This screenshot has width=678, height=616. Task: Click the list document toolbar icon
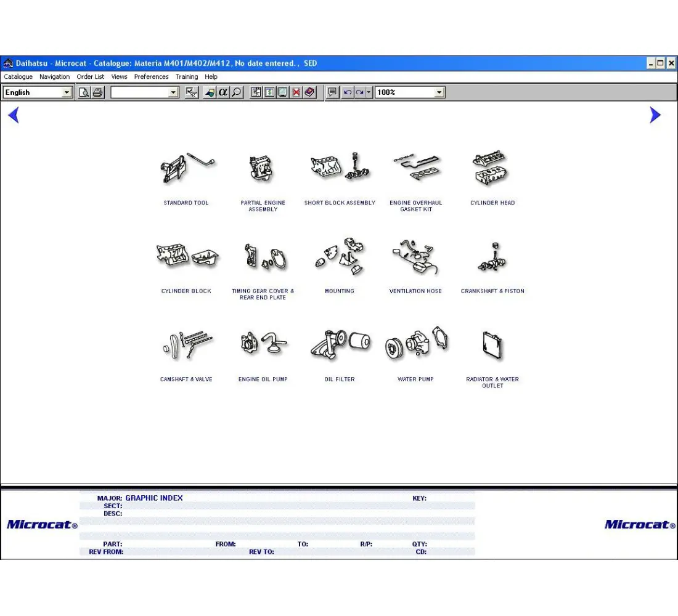point(256,92)
